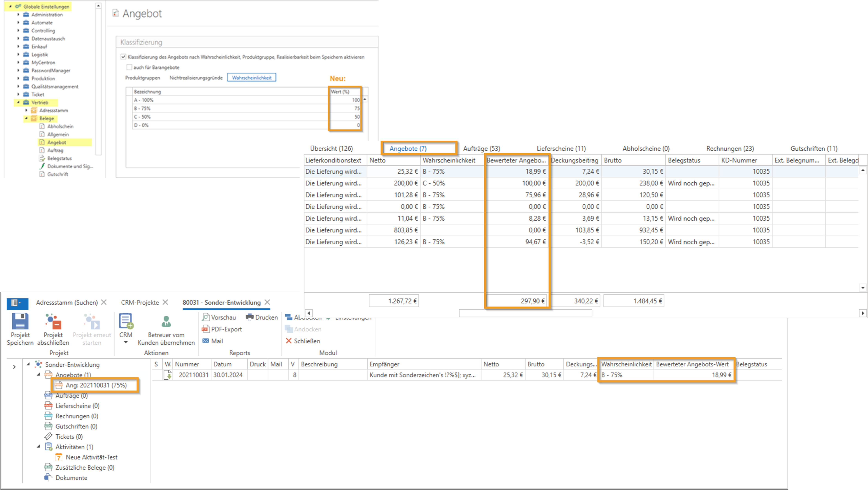868x490 pixels.
Task: Click the Drucken printer icon
Action: pyautogui.click(x=250, y=317)
